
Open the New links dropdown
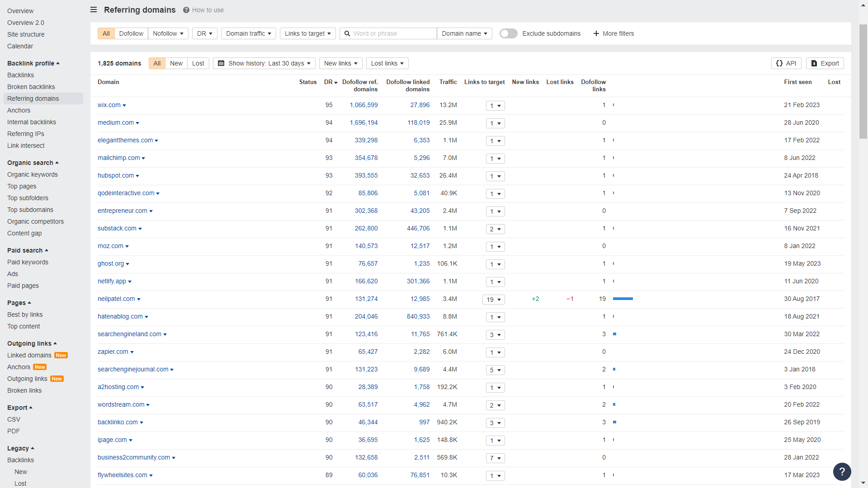point(341,63)
